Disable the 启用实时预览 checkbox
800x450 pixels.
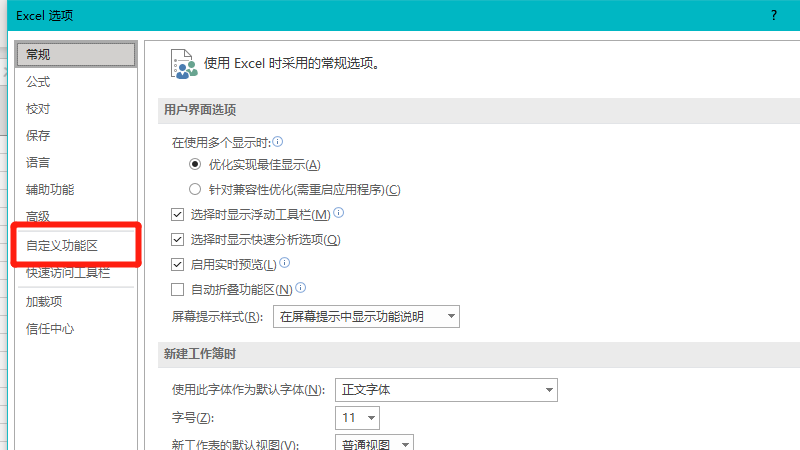pyautogui.click(x=178, y=265)
